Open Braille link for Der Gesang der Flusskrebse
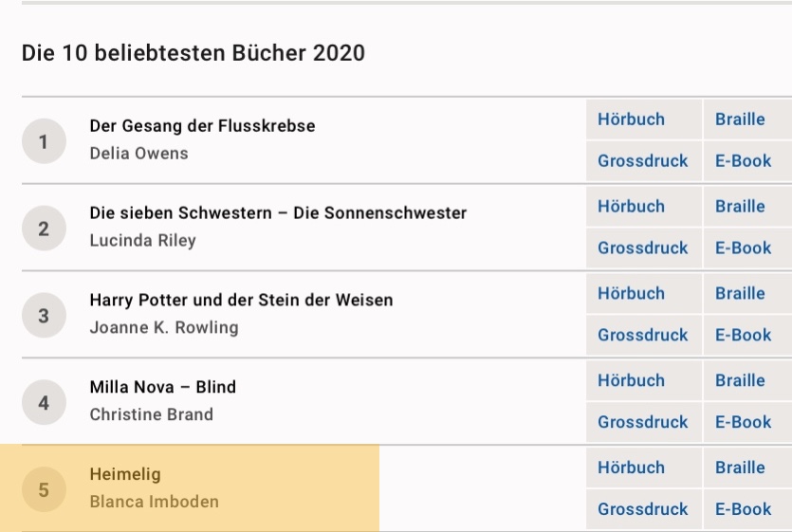792x532 pixels. (x=747, y=119)
